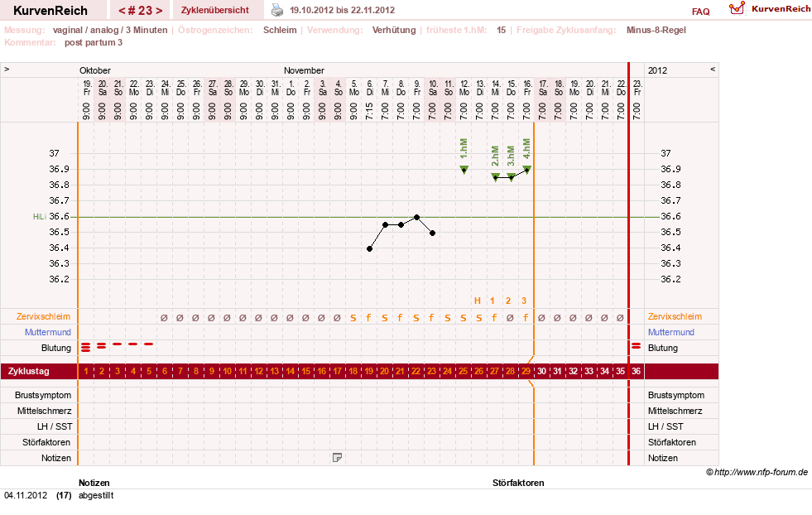Click the 1.hM green triangle marker

[x=464, y=170]
